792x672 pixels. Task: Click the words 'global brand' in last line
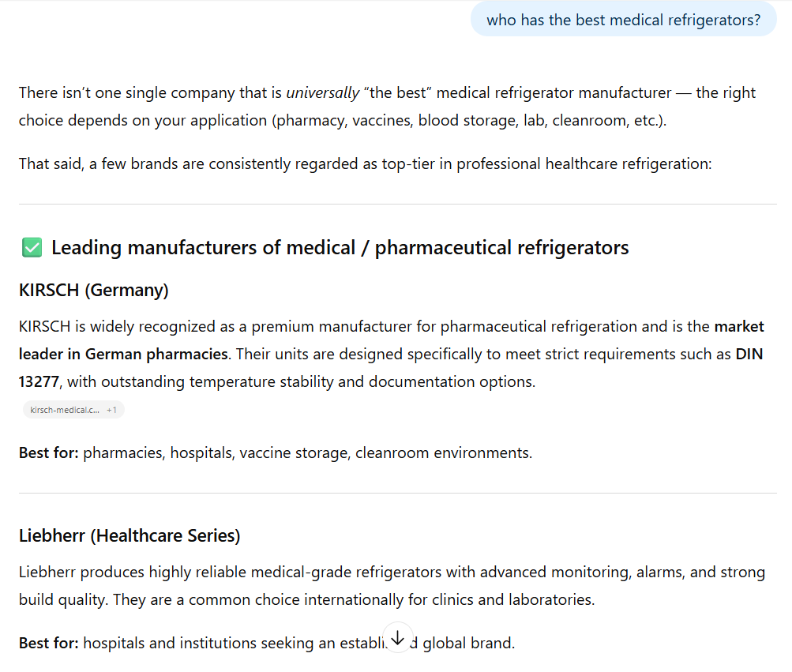tap(468, 643)
